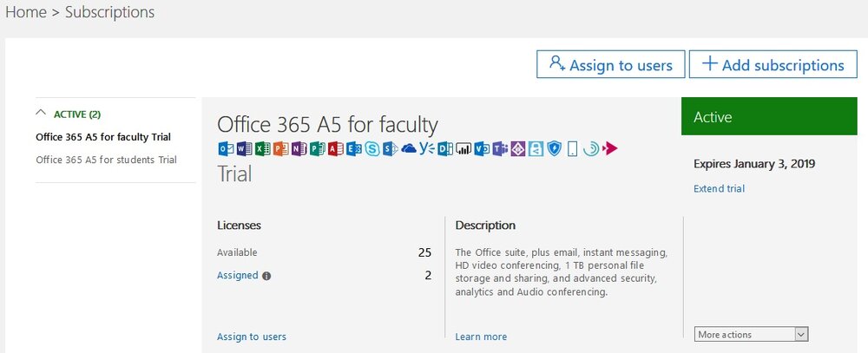
Task: Click the teal swirl icon
Action: tap(591, 149)
